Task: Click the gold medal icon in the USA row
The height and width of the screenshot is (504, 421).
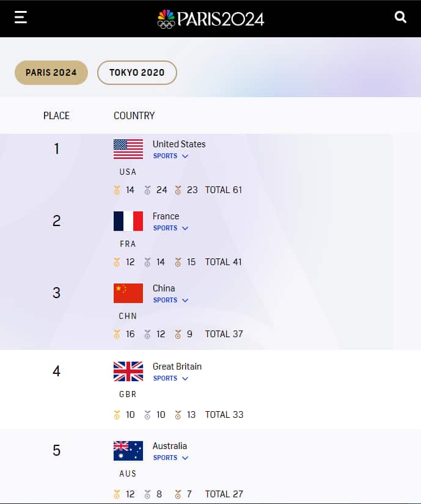Action: (117, 190)
